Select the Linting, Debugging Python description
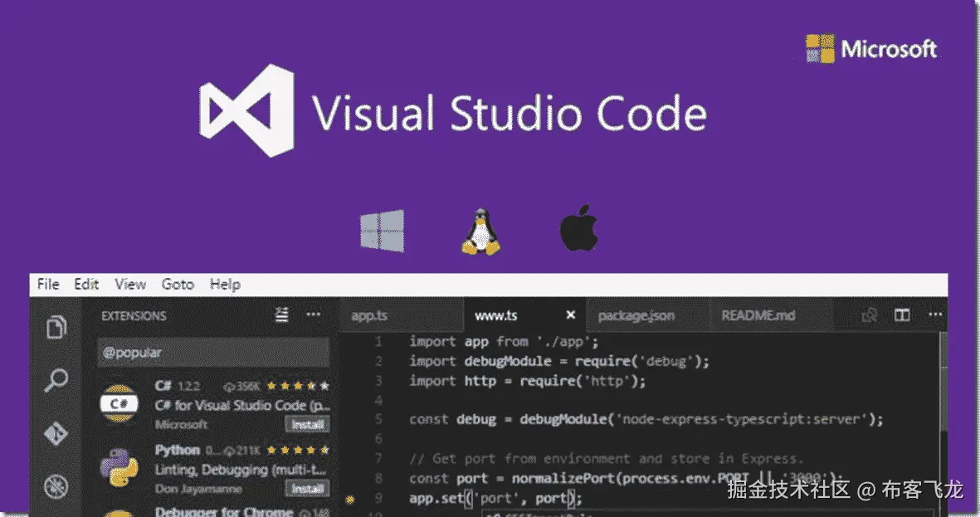The height and width of the screenshot is (517, 980). coord(241,469)
